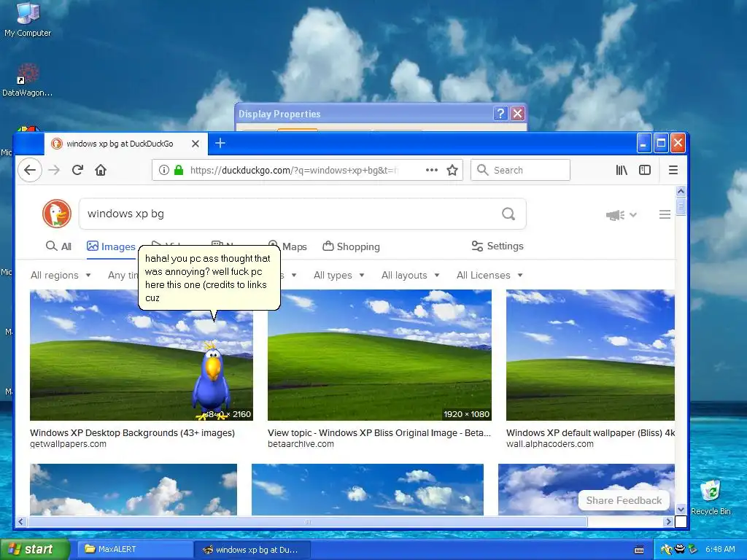Open 'View topic - Windows XP Bliss Original Image' link
Image resolution: width=747 pixels, height=560 pixels.
pos(379,433)
